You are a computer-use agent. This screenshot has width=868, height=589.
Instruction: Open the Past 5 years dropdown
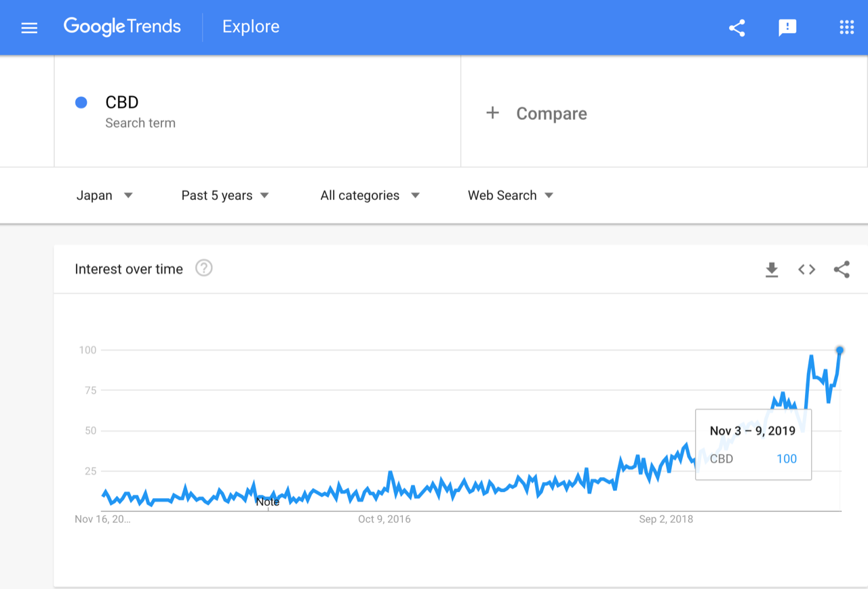pyautogui.click(x=225, y=195)
